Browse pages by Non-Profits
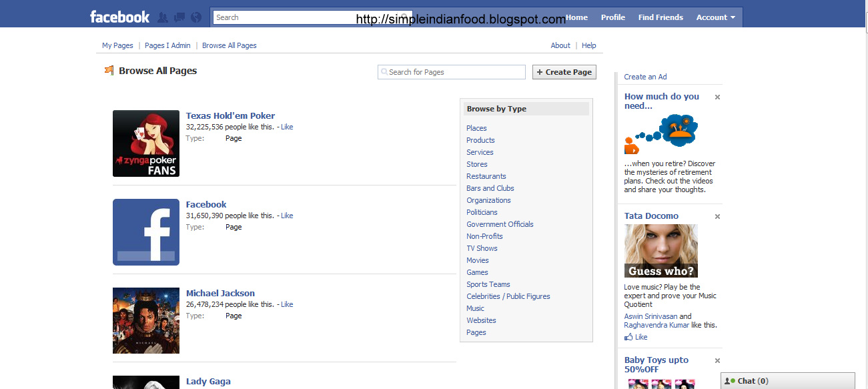The height and width of the screenshot is (389, 868). tap(484, 236)
